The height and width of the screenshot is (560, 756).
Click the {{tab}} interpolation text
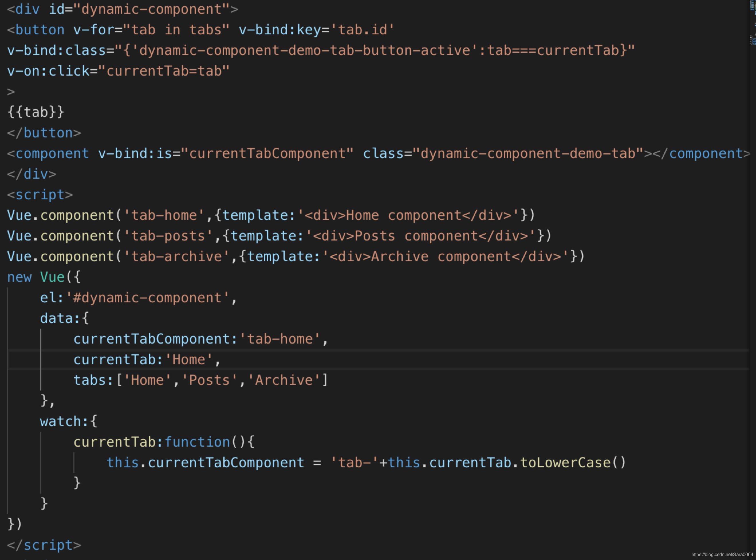pyautogui.click(x=36, y=112)
